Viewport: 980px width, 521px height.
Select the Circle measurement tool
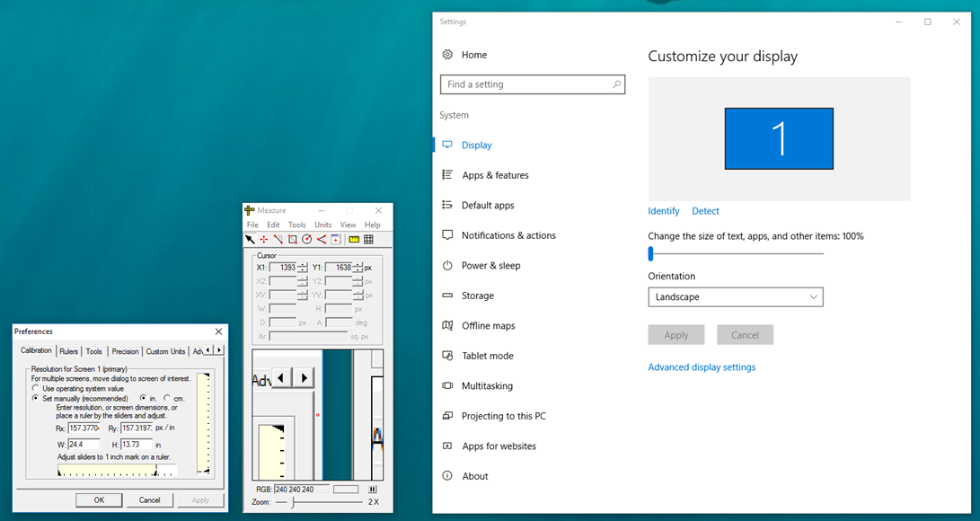pyautogui.click(x=307, y=240)
